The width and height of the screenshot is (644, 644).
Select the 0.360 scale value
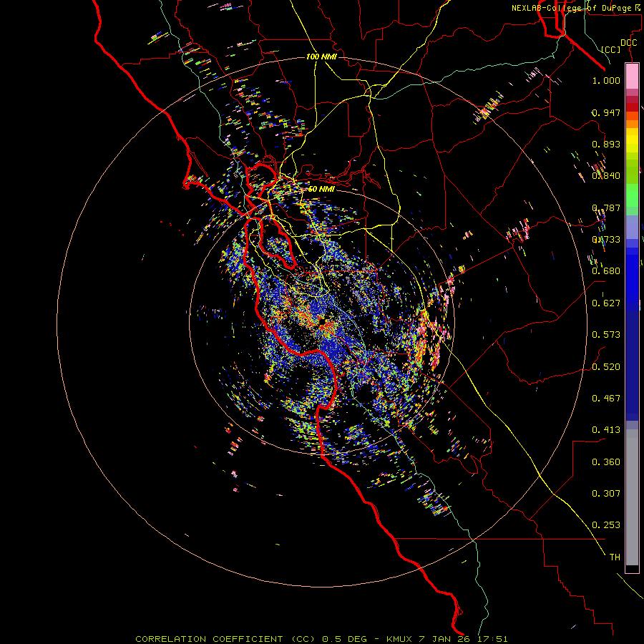(606, 462)
